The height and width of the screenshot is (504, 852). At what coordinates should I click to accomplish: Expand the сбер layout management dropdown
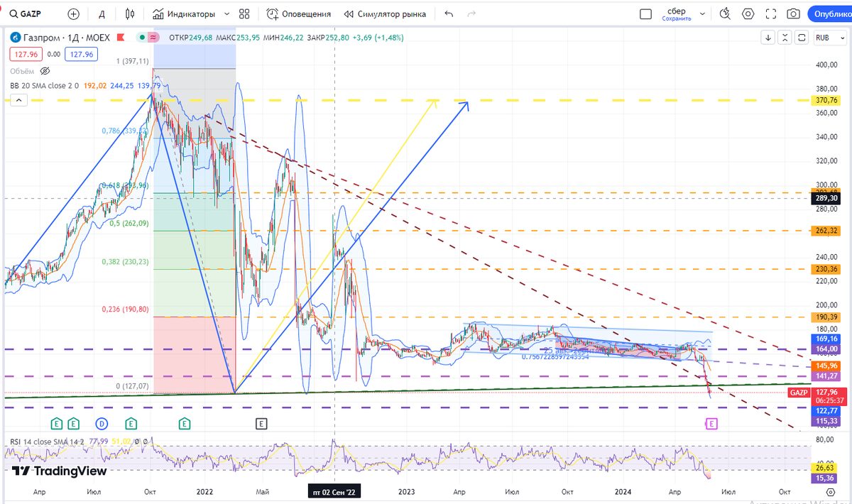coord(703,13)
